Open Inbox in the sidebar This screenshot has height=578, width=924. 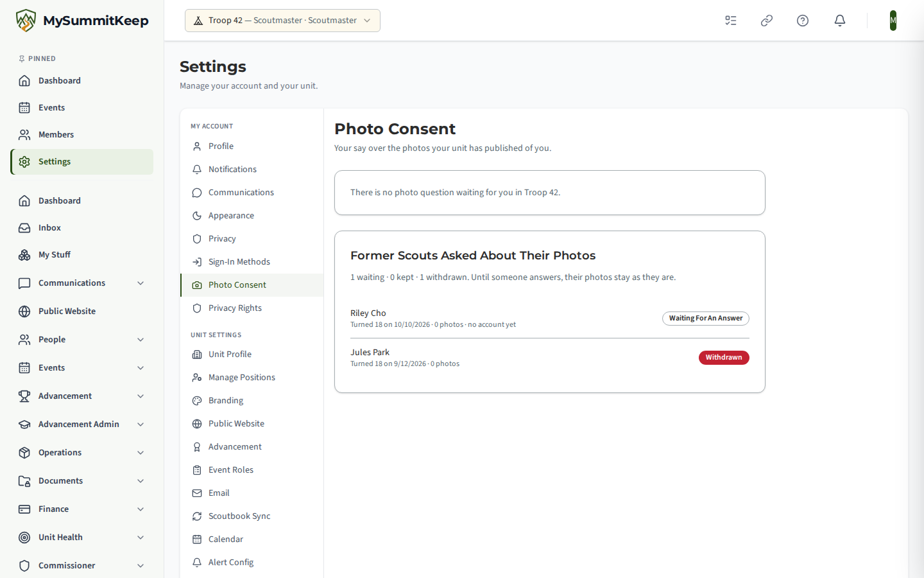coord(82,228)
